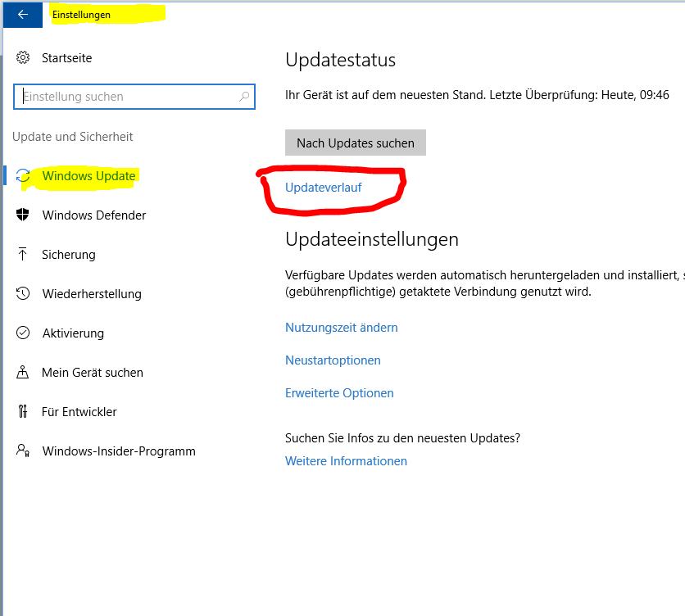This screenshot has height=616, width=685.
Task: Select Windows Update in the sidebar
Action: [x=88, y=176]
